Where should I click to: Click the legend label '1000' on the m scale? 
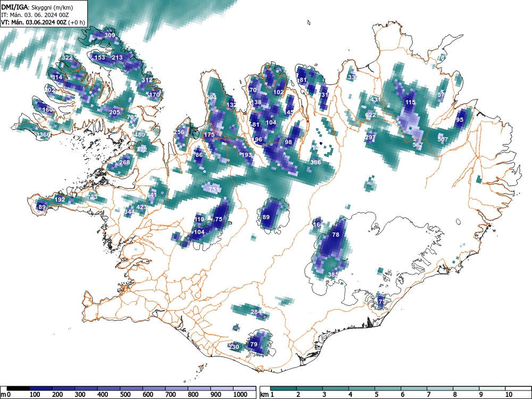click(x=240, y=395)
